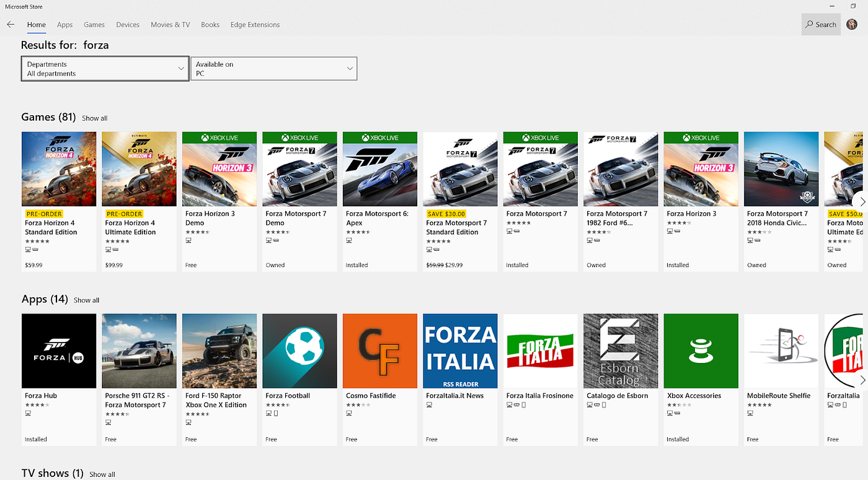Image resolution: width=868 pixels, height=480 pixels.
Task: Open Forza Horizon 4 Standard Edition cover
Action: coord(59,169)
